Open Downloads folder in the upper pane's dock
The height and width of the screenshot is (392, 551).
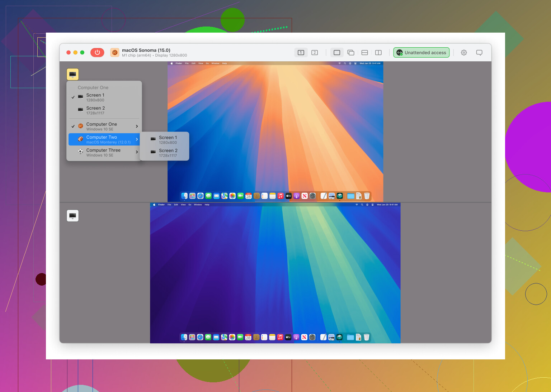350,196
